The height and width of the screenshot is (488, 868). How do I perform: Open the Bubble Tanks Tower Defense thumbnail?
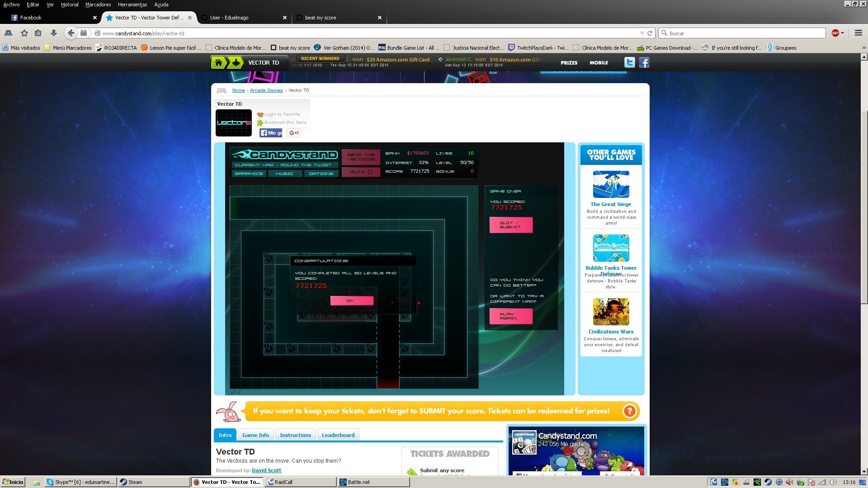(611, 248)
